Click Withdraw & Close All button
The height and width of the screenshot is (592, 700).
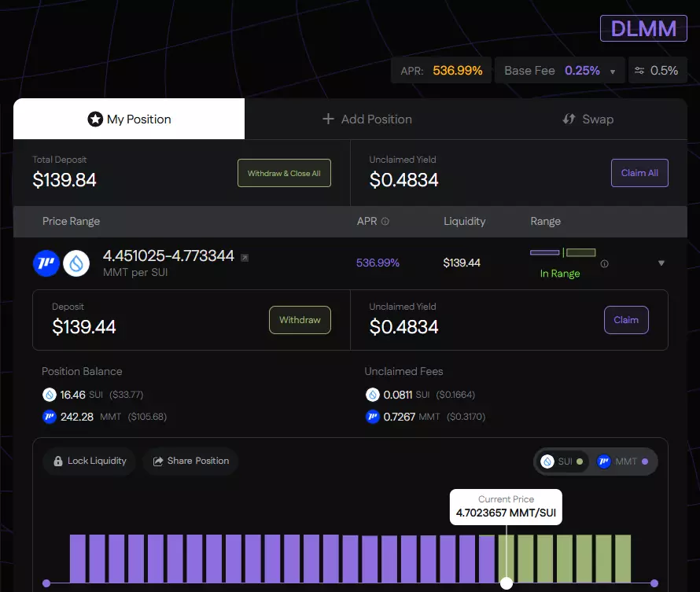point(284,173)
